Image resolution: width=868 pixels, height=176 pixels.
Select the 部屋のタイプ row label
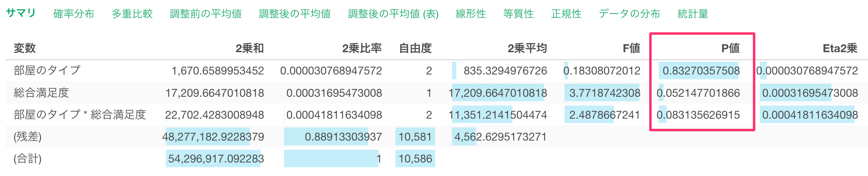pyautogui.click(x=47, y=70)
